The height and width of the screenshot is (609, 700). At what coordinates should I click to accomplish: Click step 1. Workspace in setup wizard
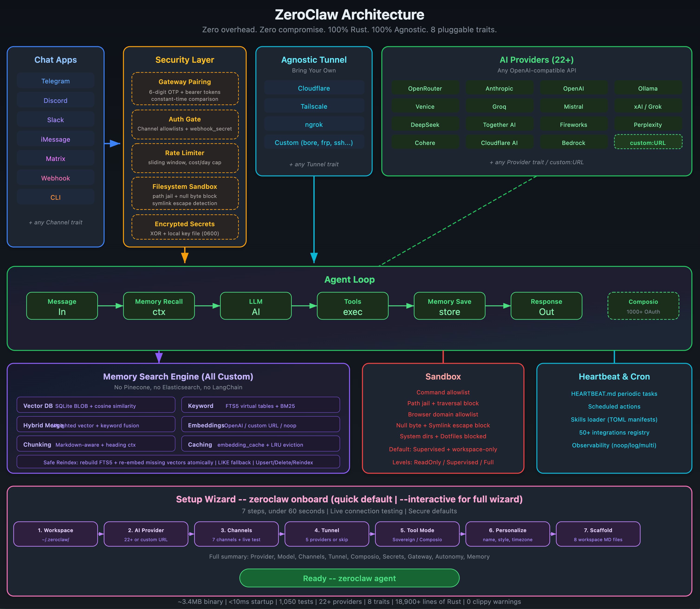[55, 534]
